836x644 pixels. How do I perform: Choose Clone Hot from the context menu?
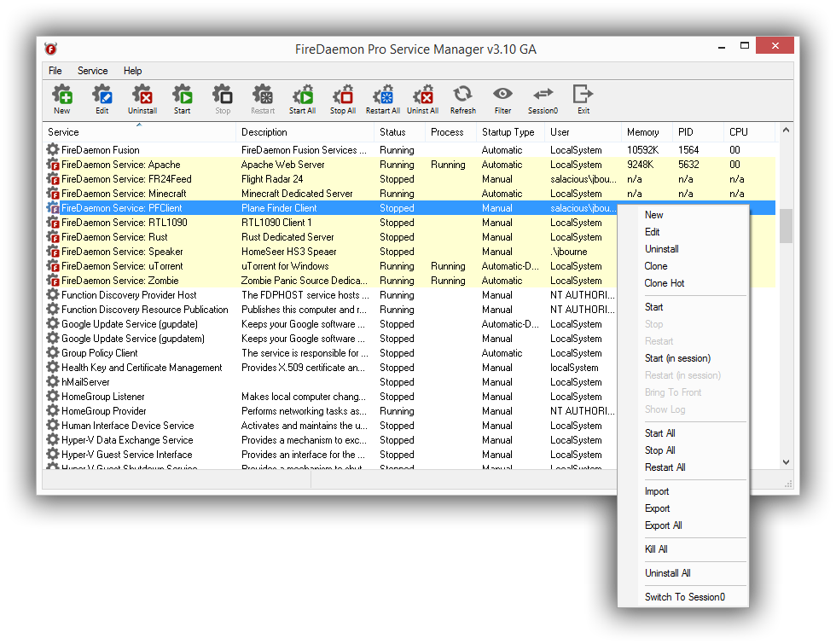(x=665, y=283)
